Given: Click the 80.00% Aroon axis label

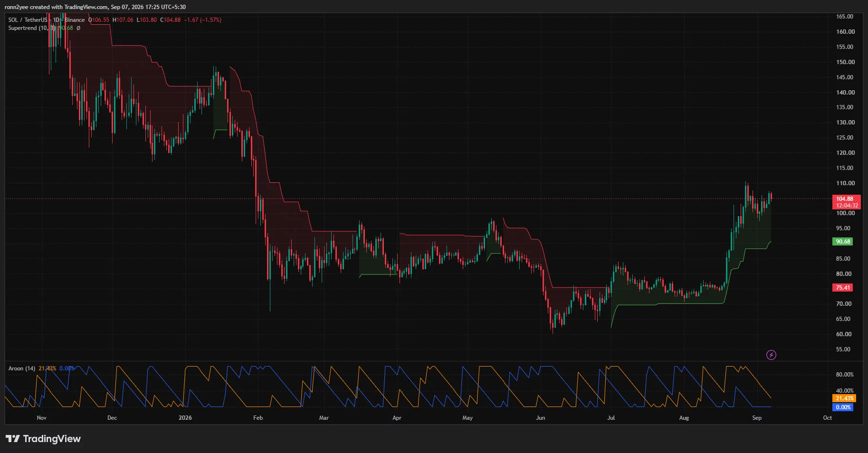Looking at the screenshot, I should [845, 375].
